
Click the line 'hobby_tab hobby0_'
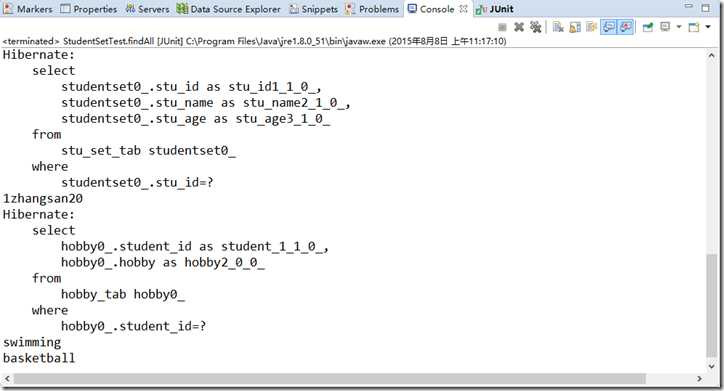point(123,294)
